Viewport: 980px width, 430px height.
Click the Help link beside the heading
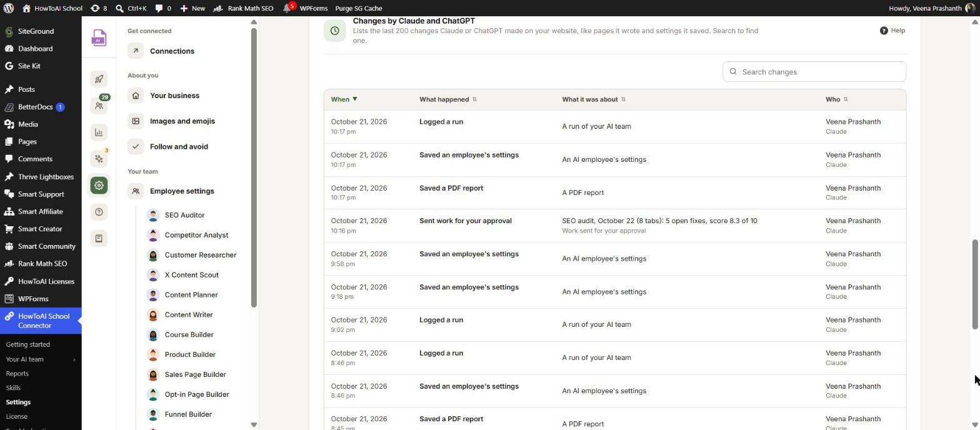[892, 31]
